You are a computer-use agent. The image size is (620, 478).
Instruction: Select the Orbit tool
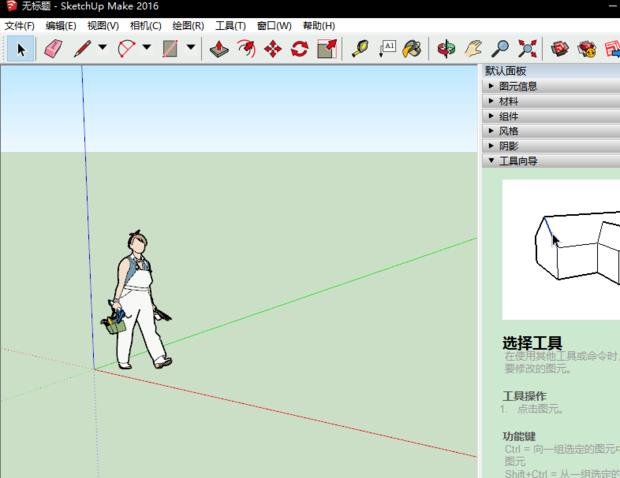(447, 48)
